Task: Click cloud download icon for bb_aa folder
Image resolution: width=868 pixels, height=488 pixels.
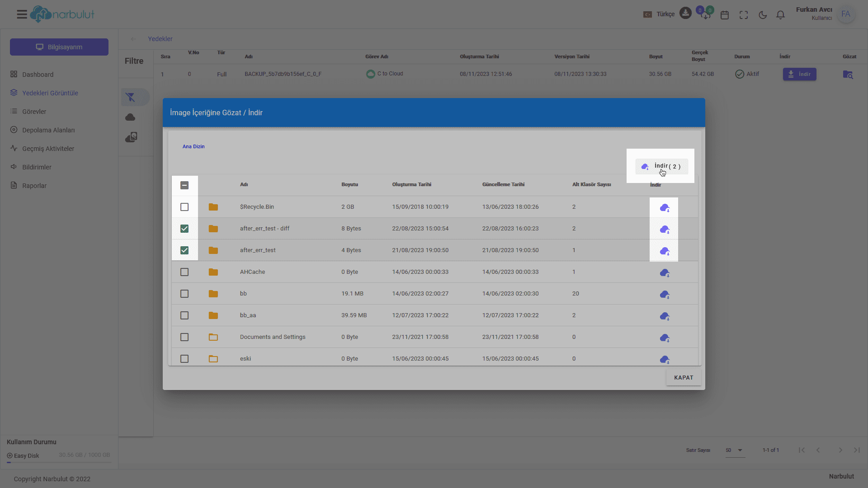Action: (664, 316)
